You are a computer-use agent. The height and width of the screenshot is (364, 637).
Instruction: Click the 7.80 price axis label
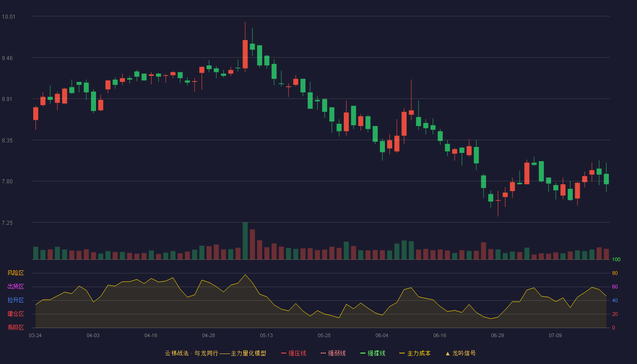[x=8, y=182]
